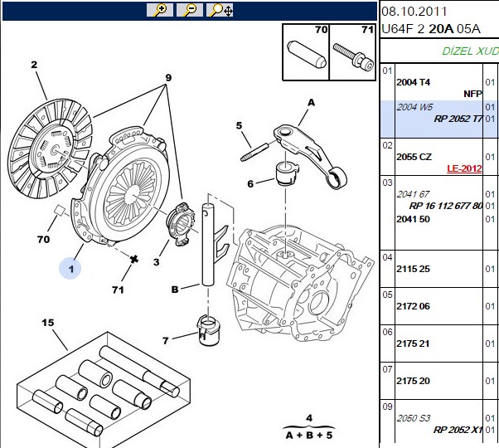Select the highlighted part label 1
Image resolution: width=499 pixels, height=448 pixels.
[70, 269]
